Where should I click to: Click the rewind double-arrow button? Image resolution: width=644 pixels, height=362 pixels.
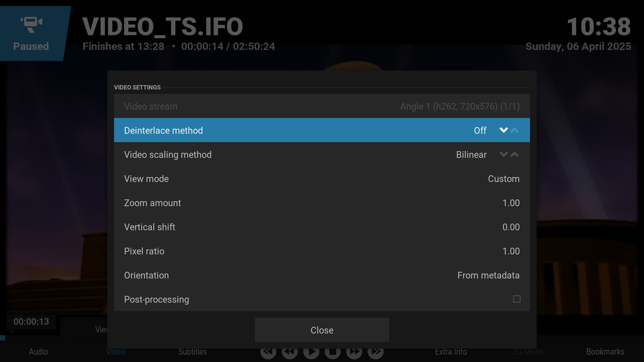(x=289, y=352)
